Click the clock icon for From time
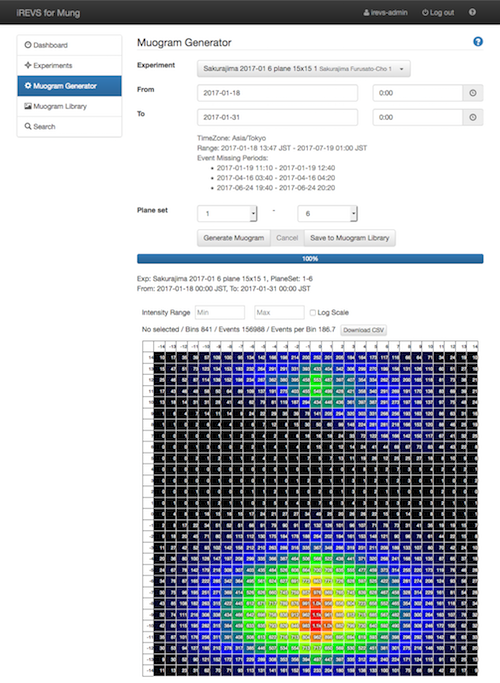500x683 pixels. click(x=473, y=93)
